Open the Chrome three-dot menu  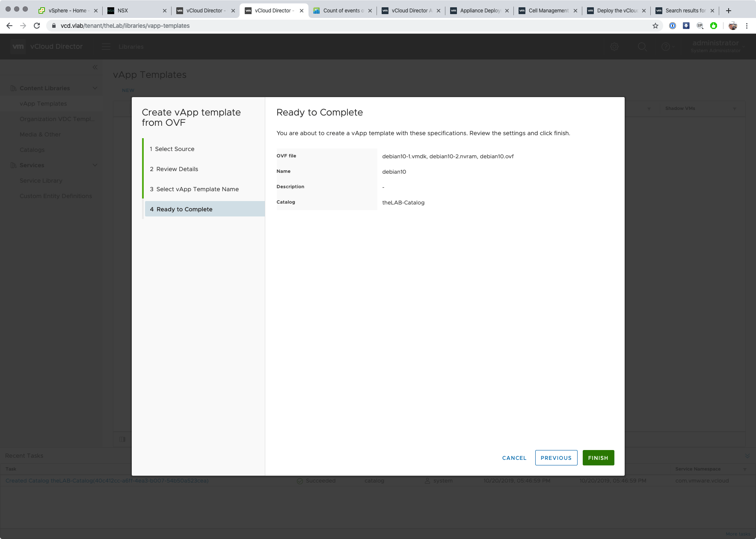point(747,26)
